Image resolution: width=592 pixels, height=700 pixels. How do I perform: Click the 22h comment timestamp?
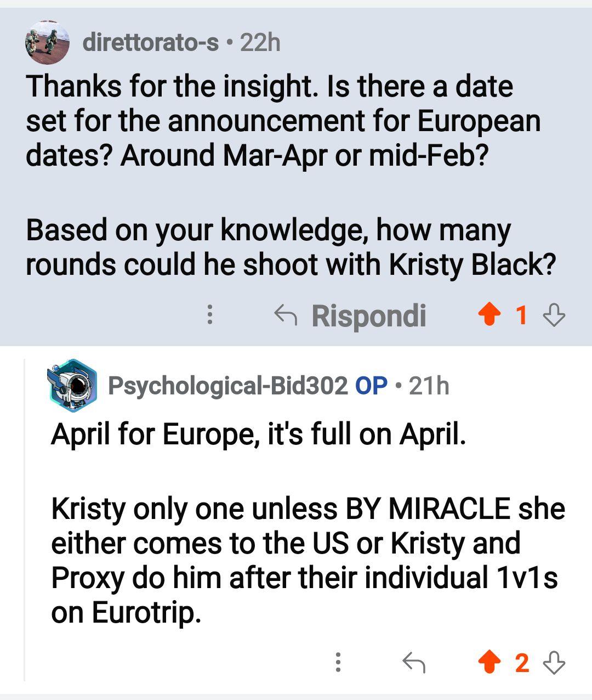point(260,42)
